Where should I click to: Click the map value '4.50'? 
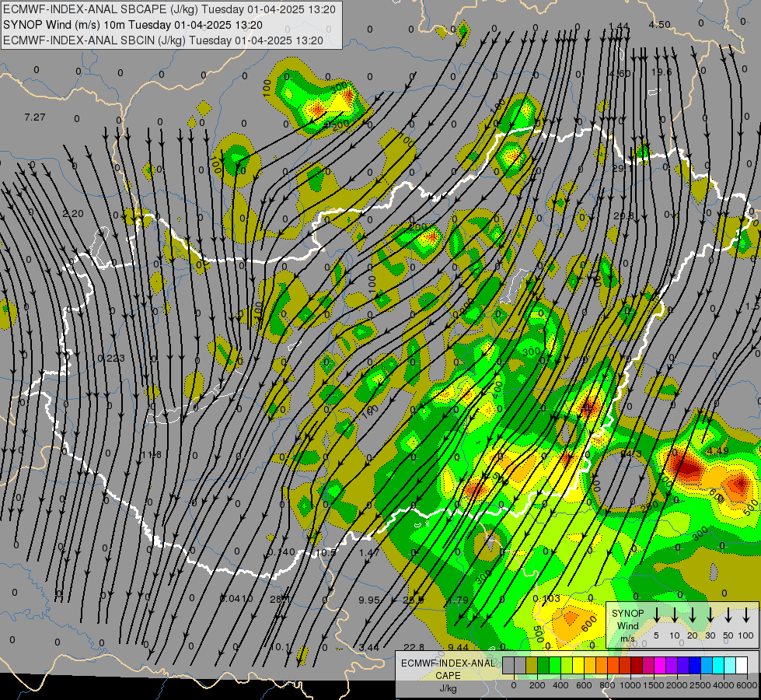660,25
